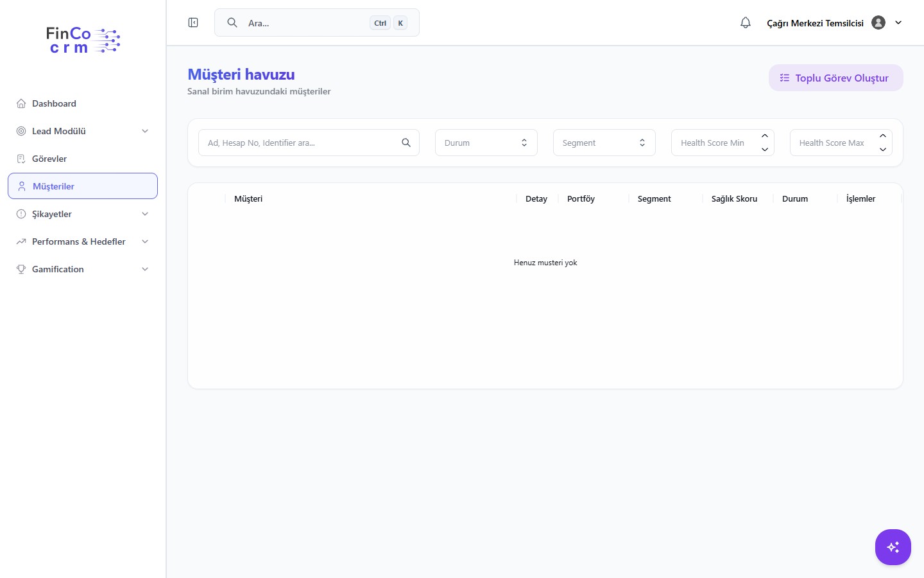Click the user avatar icon
This screenshot has height=578, width=924.
pyautogui.click(x=878, y=22)
